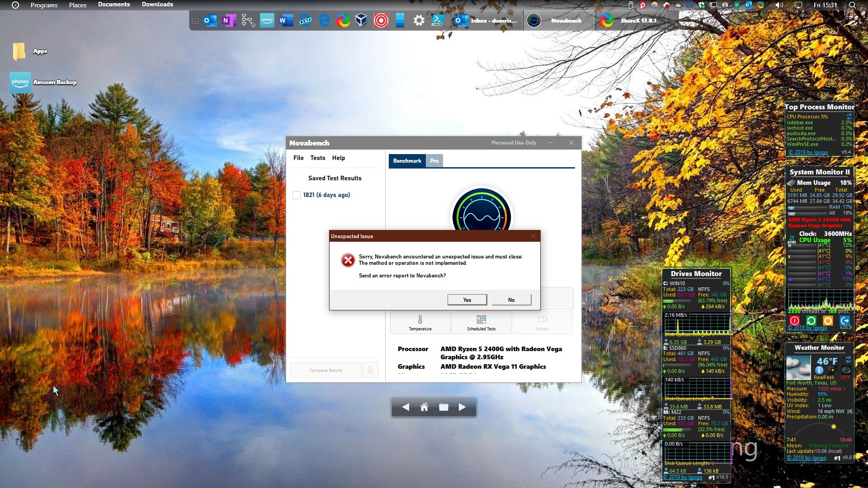The height and width of the screenshot is (488, 868).
Task: Refresh the Weather Monitor gadget
Action: click(x=848, y=360)
